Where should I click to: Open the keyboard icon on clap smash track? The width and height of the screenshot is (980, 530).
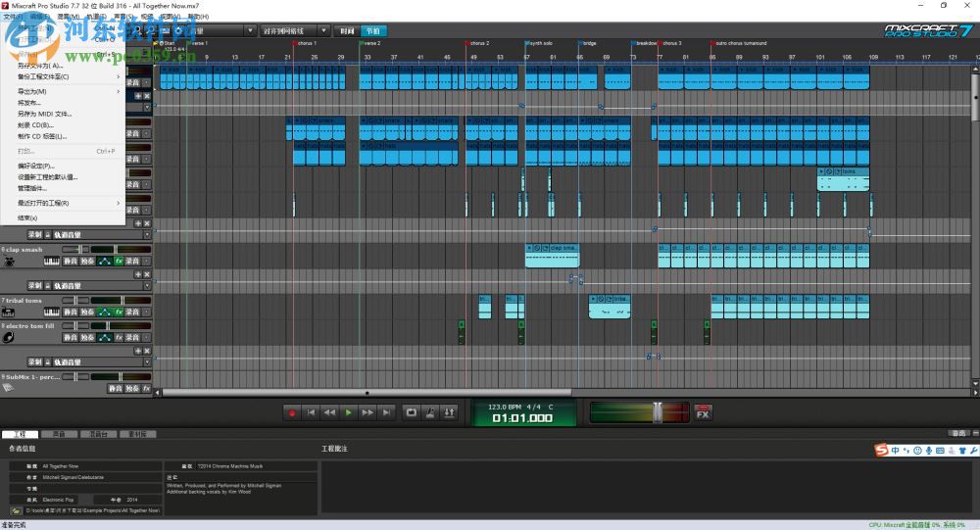pyautogui.click(x=51, y=262)
